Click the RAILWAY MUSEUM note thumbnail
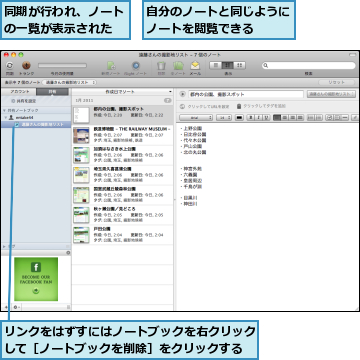The width and height of the screenshot is (360, 360). [x=81, y=135]
